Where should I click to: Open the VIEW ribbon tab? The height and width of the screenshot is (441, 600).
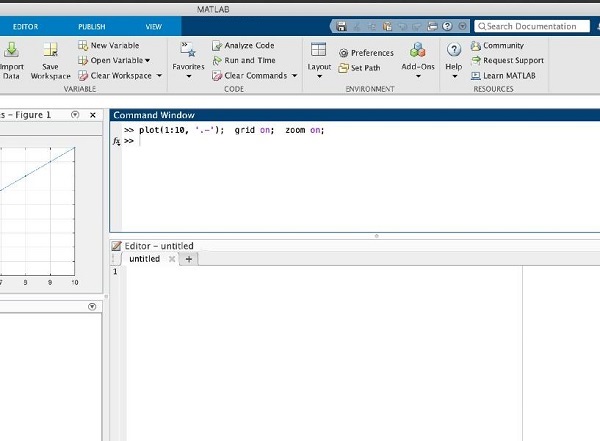(x=153, y=27)
